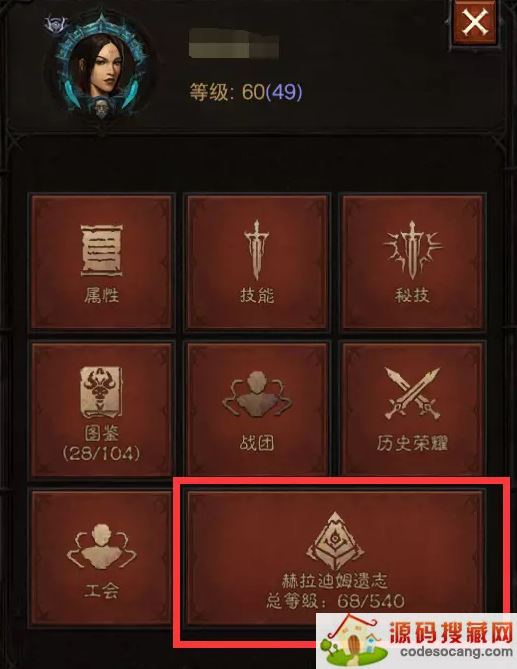Open the 属性 attributes scroll icon
This screenshot has width=517, height=669.
coord(102,250)
